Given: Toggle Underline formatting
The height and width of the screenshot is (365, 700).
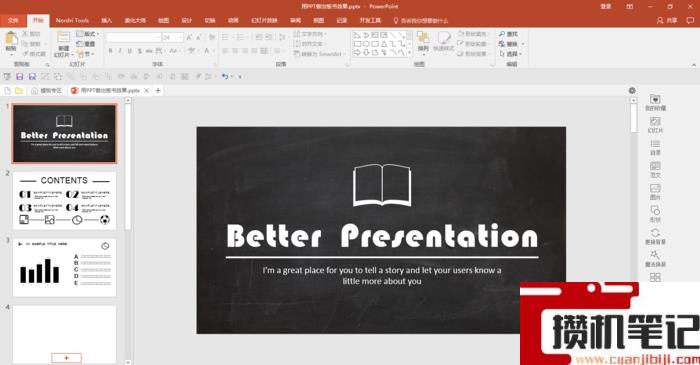Looking at the screenshot, I should [129, 51].
